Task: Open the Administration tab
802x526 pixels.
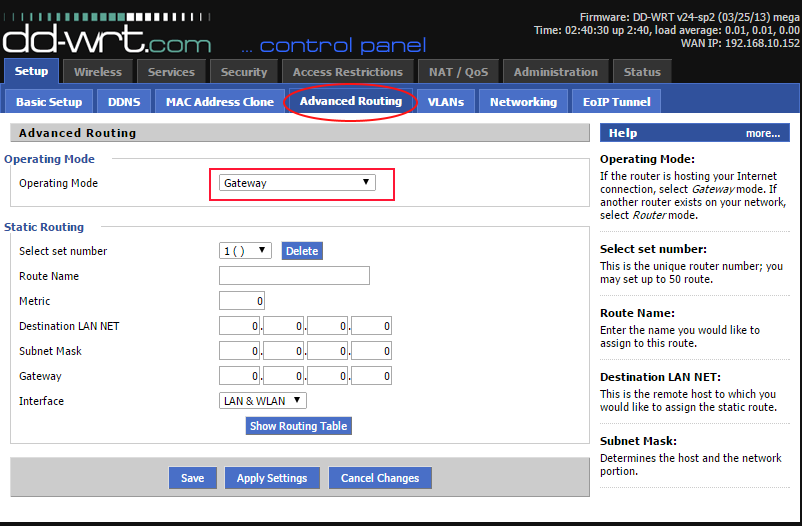Action: [558, 72]
